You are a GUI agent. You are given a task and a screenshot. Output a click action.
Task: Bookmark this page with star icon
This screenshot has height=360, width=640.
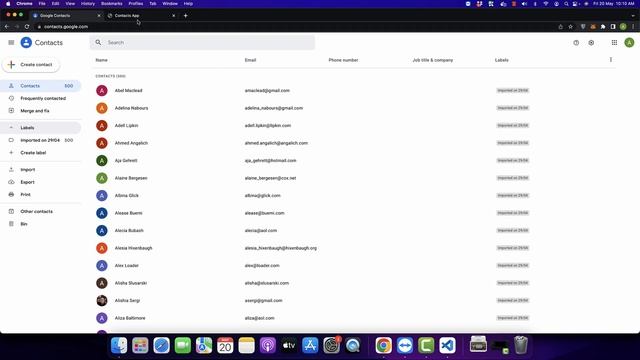click(570, 27)
